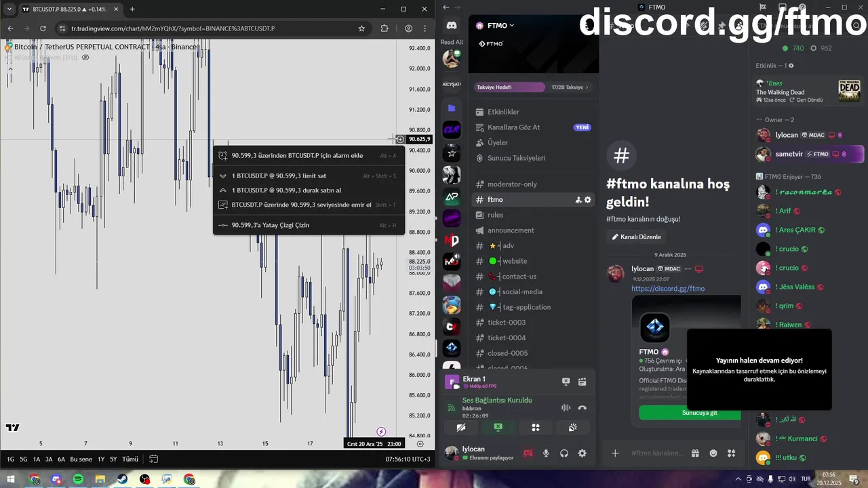Choose '1 BTCUSDT.P @ 90.599,3 durak satın al'
The width and height of the screenshot is (868, 488).
(309, 190)
